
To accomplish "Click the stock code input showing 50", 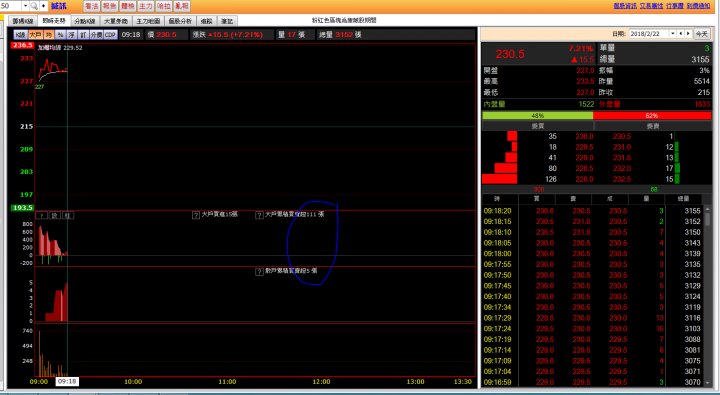I will [x=11, y=6].
